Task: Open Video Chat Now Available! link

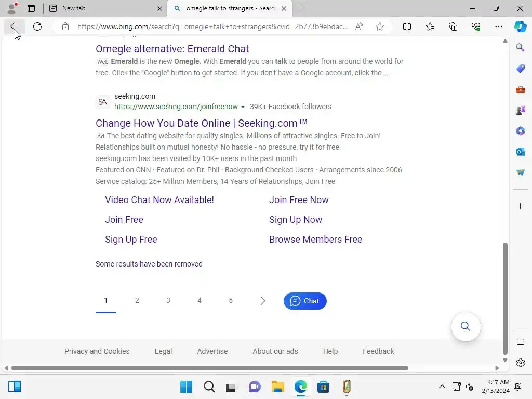Action: point(159,200)
